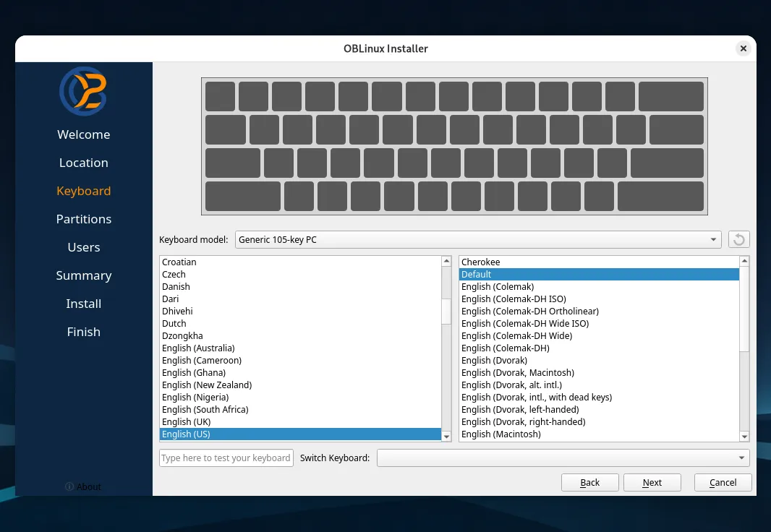Choose the Cherokee variant
The width and height of the screenshot is (771, 532).
[599, 262]
